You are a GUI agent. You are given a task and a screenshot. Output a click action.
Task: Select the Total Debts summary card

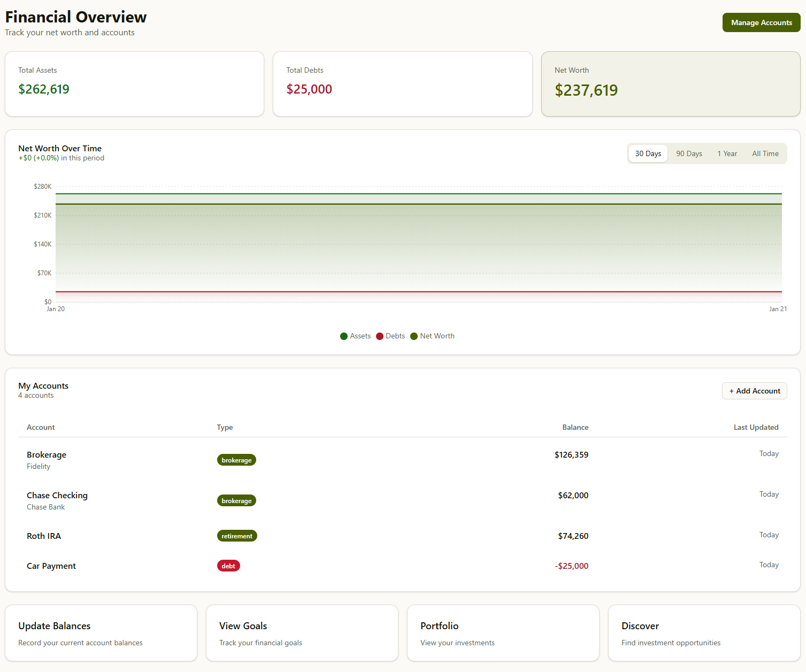coord(402,84)
